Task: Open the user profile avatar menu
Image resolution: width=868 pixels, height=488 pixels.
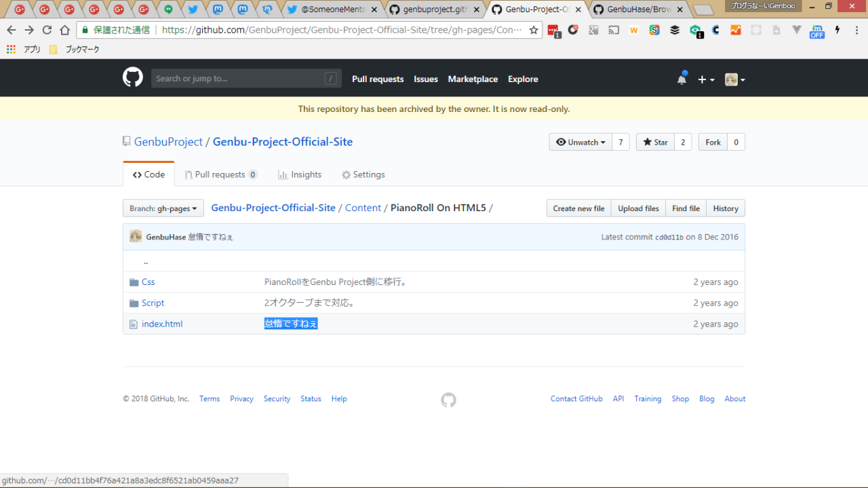Action: (x=734, y=79)
